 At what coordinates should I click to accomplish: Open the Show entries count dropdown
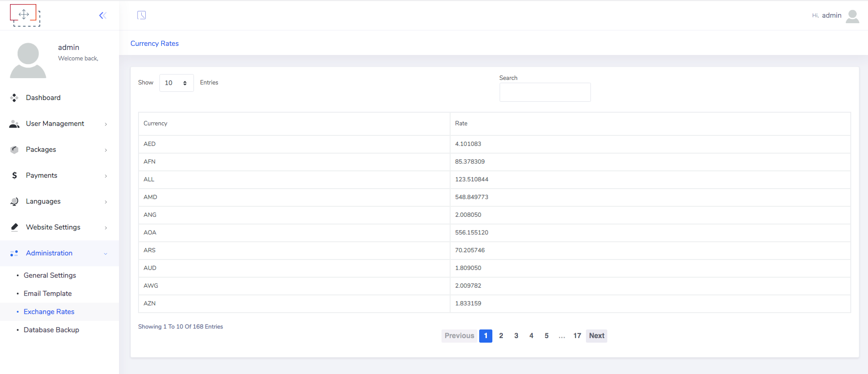pyautogui.click(x=176, y=83)
